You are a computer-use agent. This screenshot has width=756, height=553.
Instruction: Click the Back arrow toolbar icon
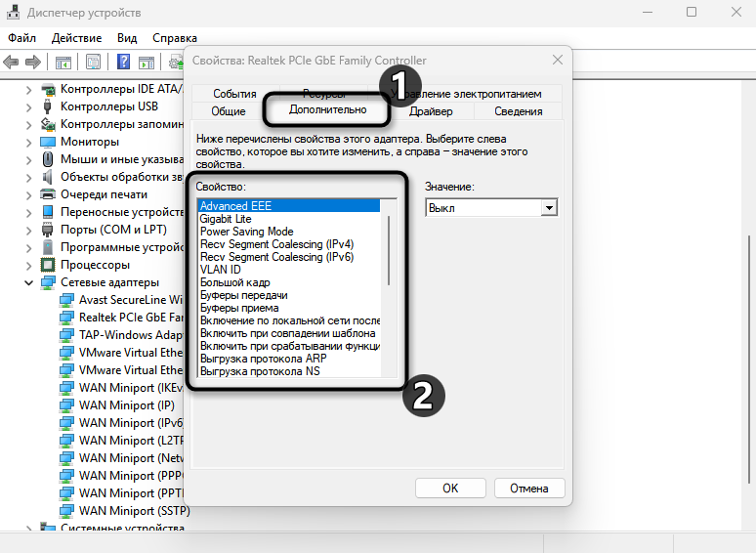point(12,63)
